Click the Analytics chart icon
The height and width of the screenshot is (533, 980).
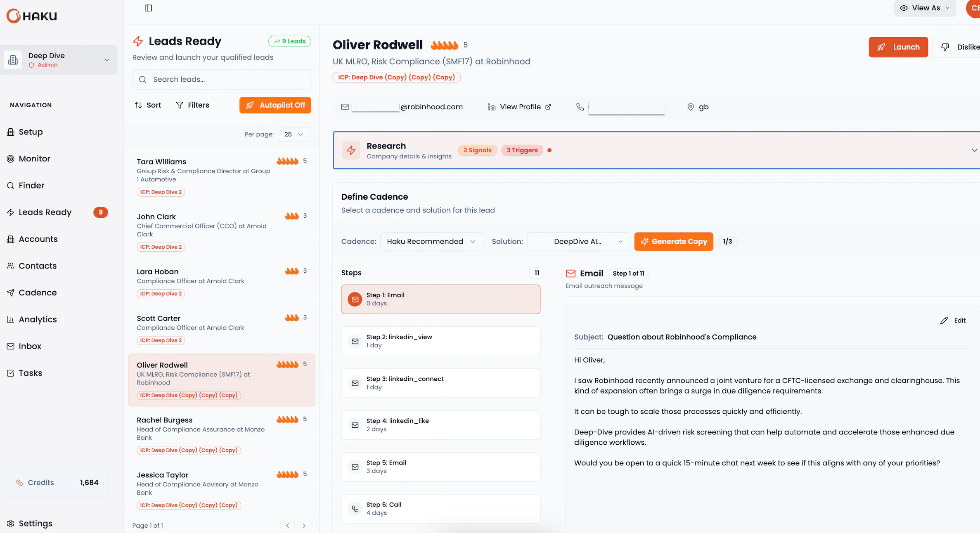[x=11, y=320]
